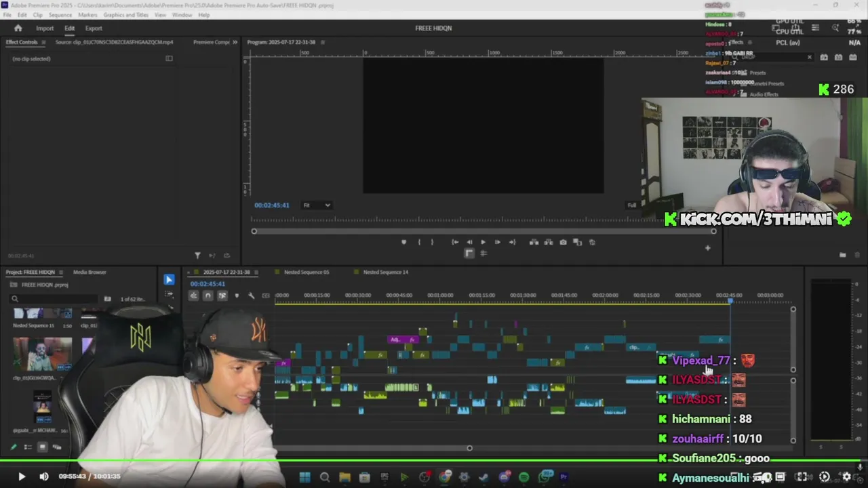Add a marker in the Program Monitor

[x=403, y=242]
